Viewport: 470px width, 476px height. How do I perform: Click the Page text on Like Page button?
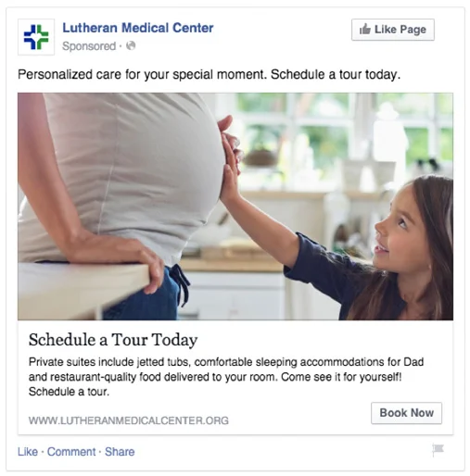click(413, 30)
